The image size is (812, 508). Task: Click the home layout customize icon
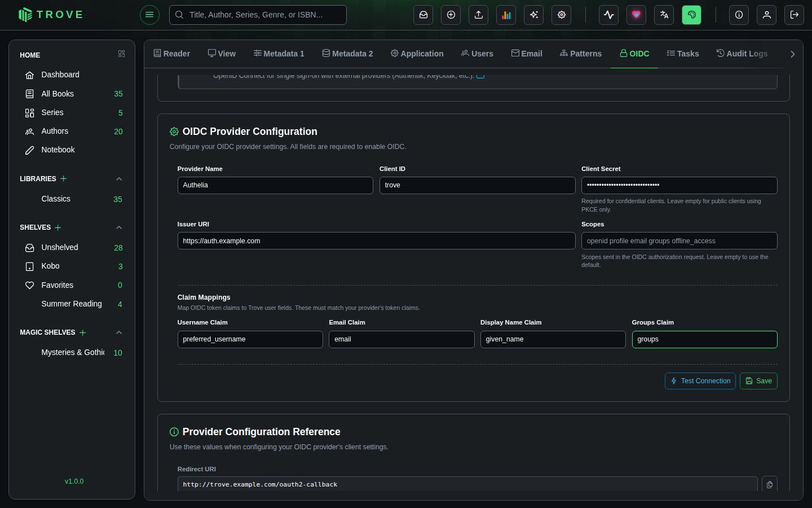(x=121, y=54)
